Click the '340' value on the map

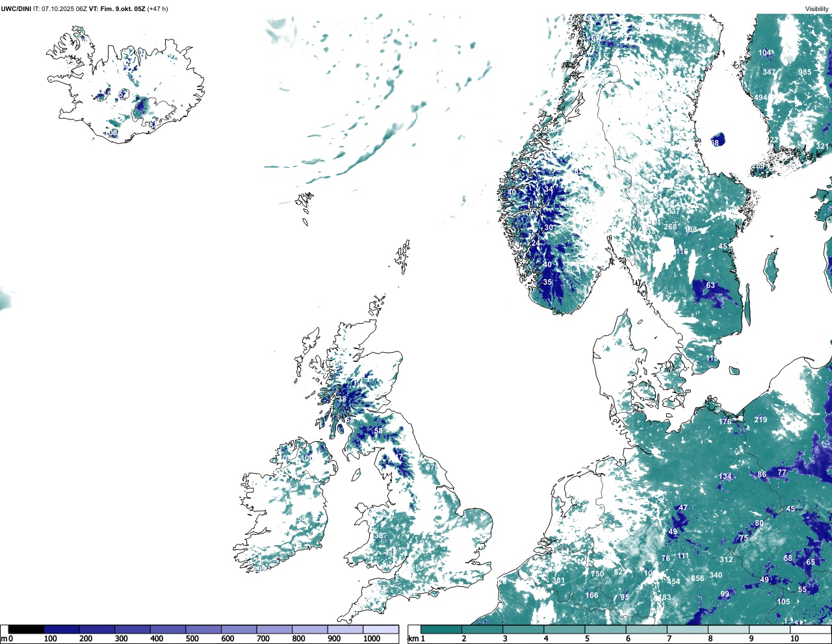pos(716,575)
